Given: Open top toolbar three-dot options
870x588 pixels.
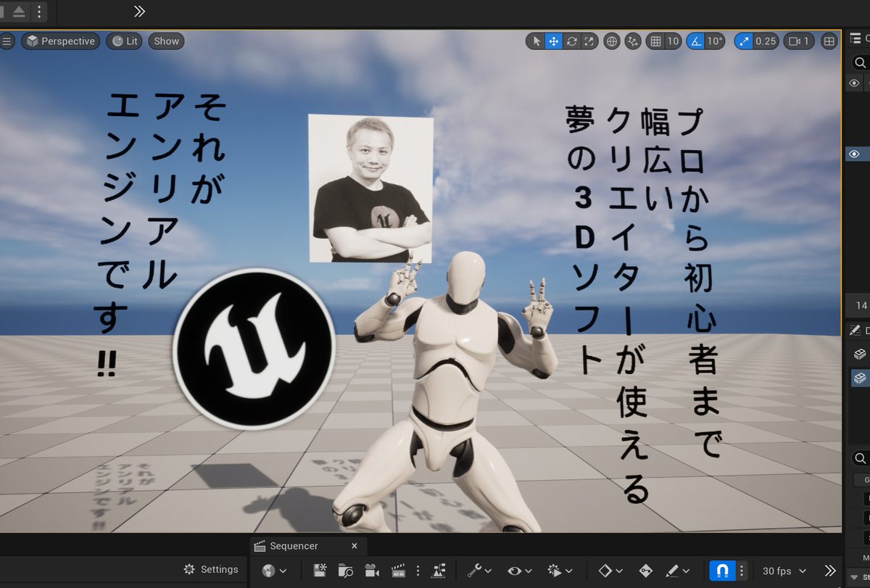Looking at the screenshot, I should (x=38, y=11).
